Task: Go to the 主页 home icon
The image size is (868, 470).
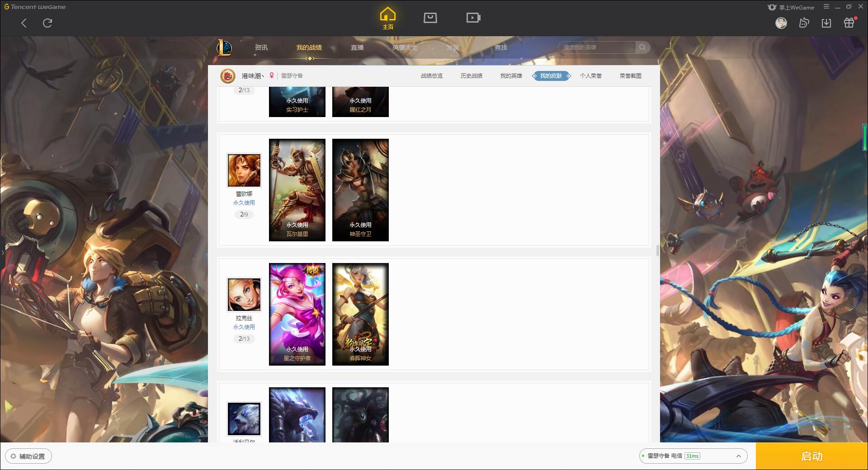Action: click(x=387, y=18)
